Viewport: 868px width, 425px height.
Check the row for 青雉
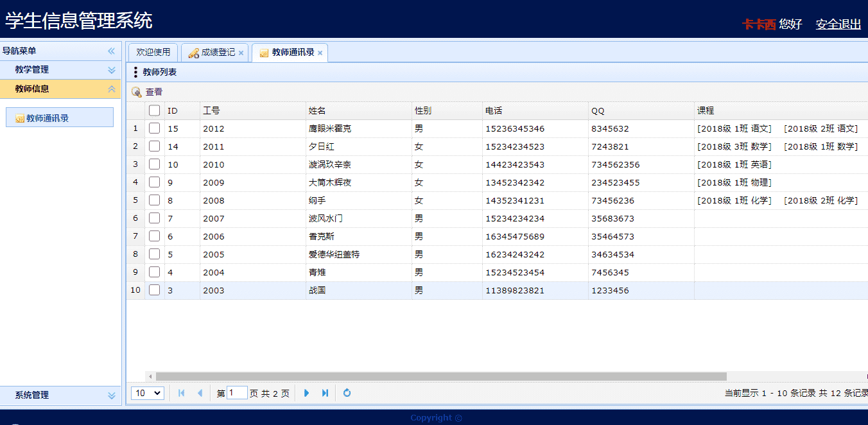(154, 272)
